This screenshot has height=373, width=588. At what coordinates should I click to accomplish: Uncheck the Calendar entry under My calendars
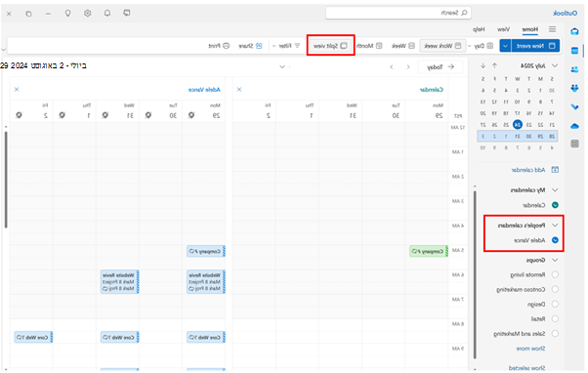(x=555, y=205)
